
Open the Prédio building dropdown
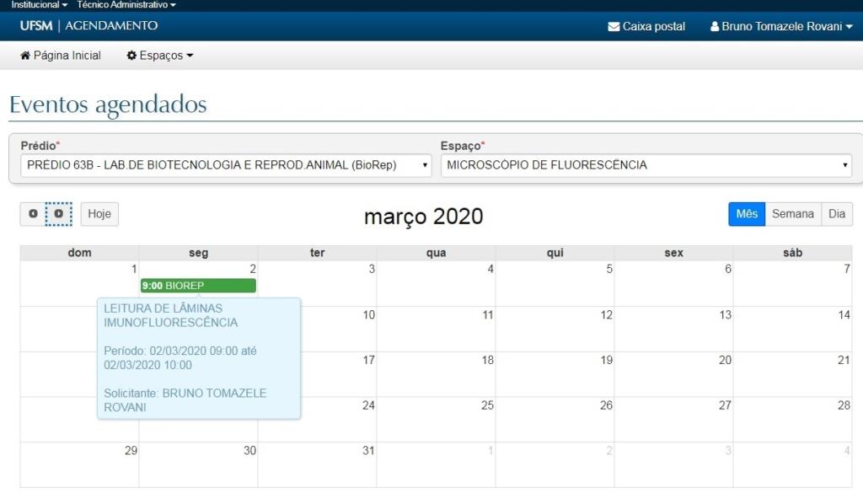coord(226,165)
